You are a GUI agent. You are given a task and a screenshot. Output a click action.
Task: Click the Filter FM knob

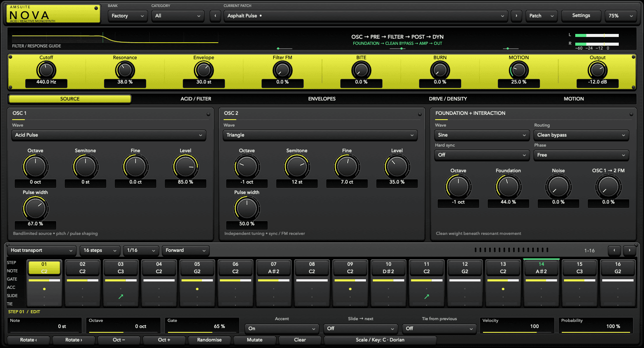coord(282,70)
